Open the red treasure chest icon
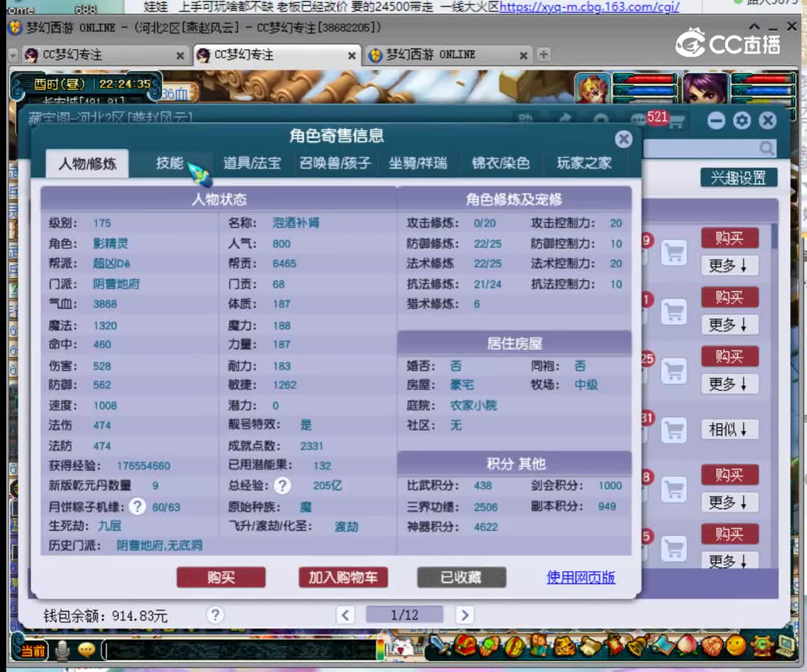Image resolution: width=807 pixels, height=672 pixels. point(466,646)
